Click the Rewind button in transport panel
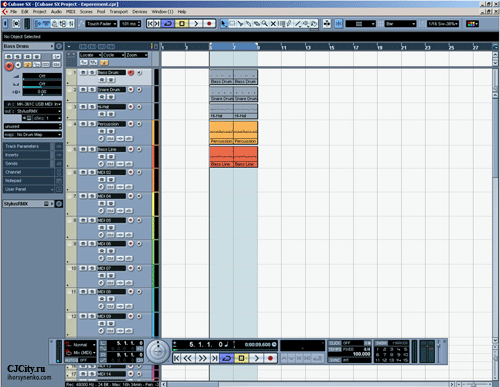 click(x=188, y=358)
